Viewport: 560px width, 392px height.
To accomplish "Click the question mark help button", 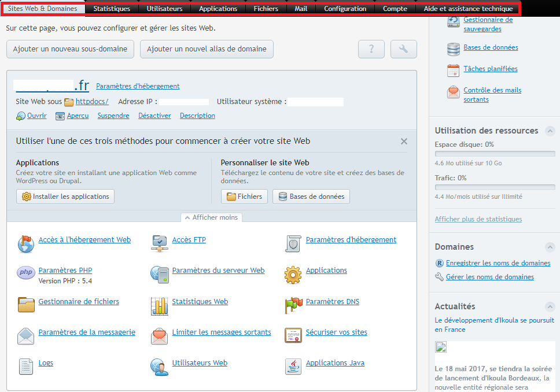I will tap(371, 49).
